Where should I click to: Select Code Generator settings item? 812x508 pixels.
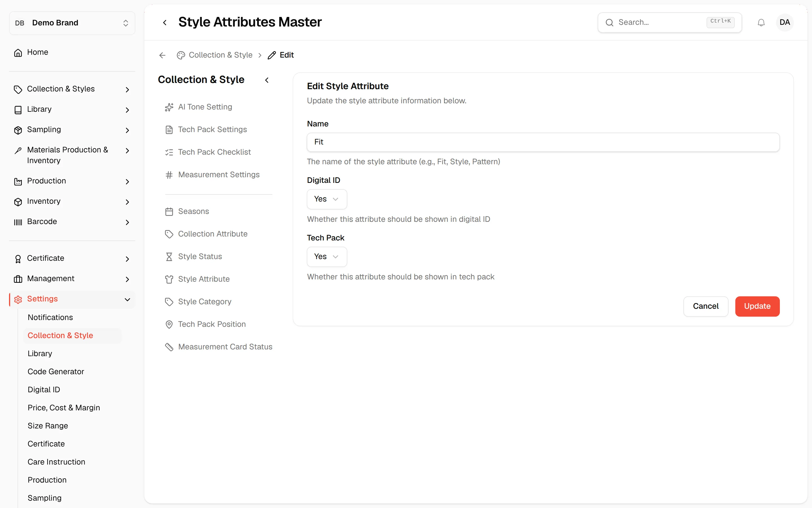tap(56, 371)
